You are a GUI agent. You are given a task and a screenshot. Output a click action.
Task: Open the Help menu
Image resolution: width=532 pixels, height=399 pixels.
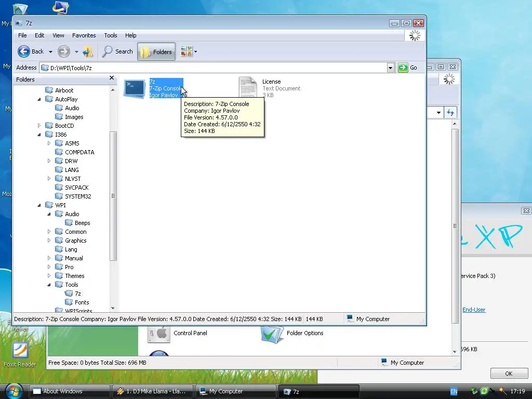[130, 35]
